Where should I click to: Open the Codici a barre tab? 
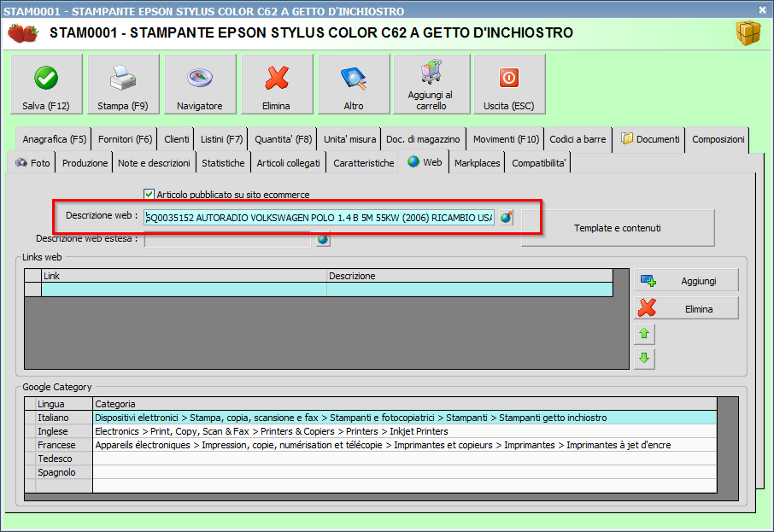click(x=578, y=140)
